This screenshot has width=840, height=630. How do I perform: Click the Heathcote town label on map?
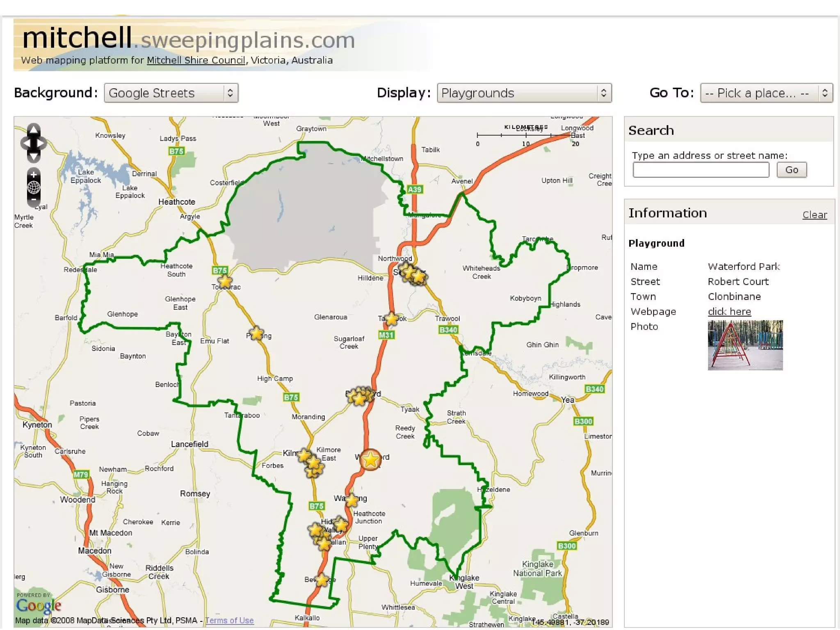coord(177,202)
